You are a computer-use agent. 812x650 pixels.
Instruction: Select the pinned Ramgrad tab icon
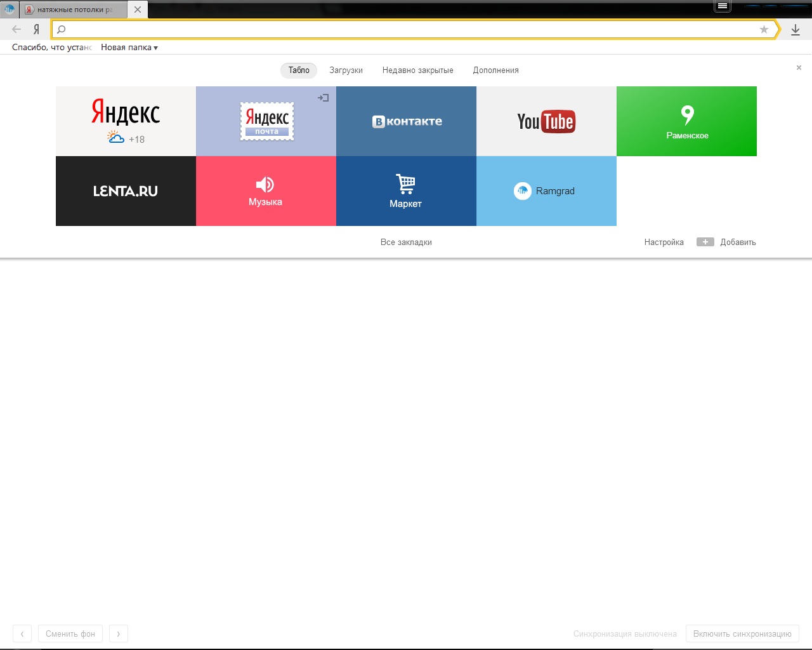pos(10,10)
